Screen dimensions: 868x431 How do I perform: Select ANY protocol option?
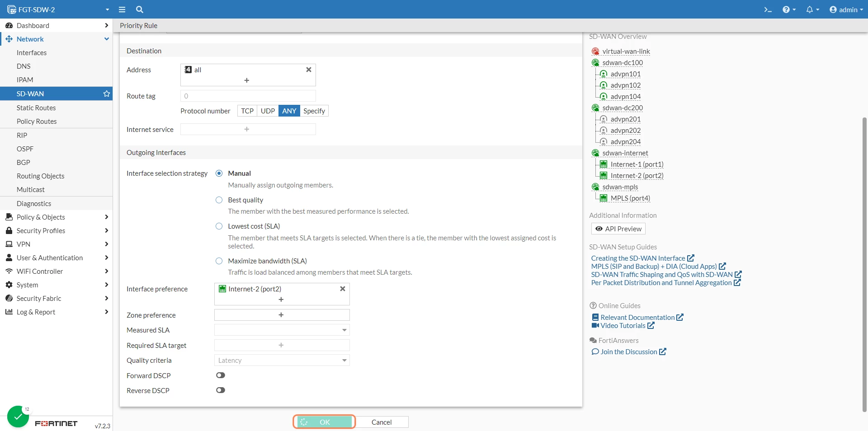point(289,111)
